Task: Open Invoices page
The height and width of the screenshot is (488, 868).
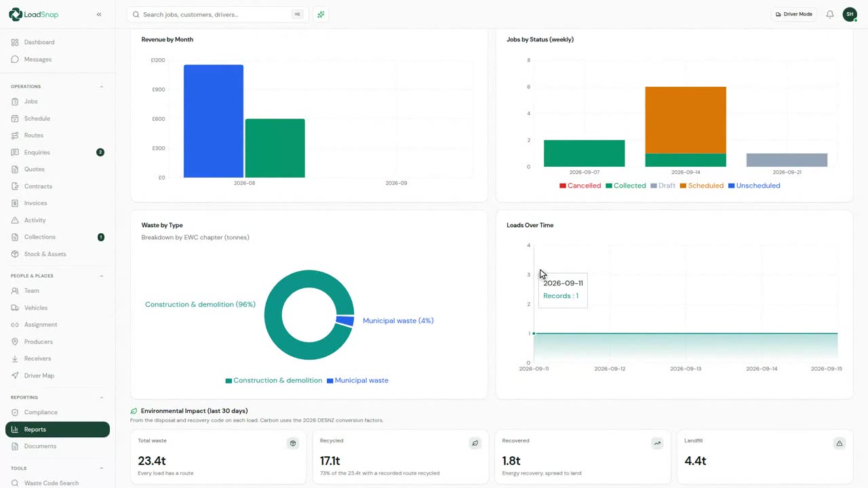Action: coord(58,203)
